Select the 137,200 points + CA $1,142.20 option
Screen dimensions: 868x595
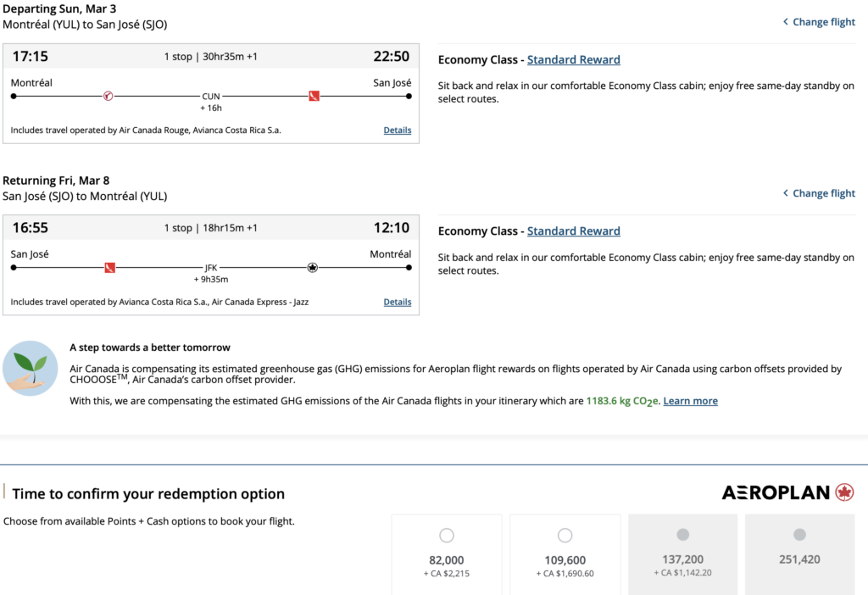click(x=682, y=536)
